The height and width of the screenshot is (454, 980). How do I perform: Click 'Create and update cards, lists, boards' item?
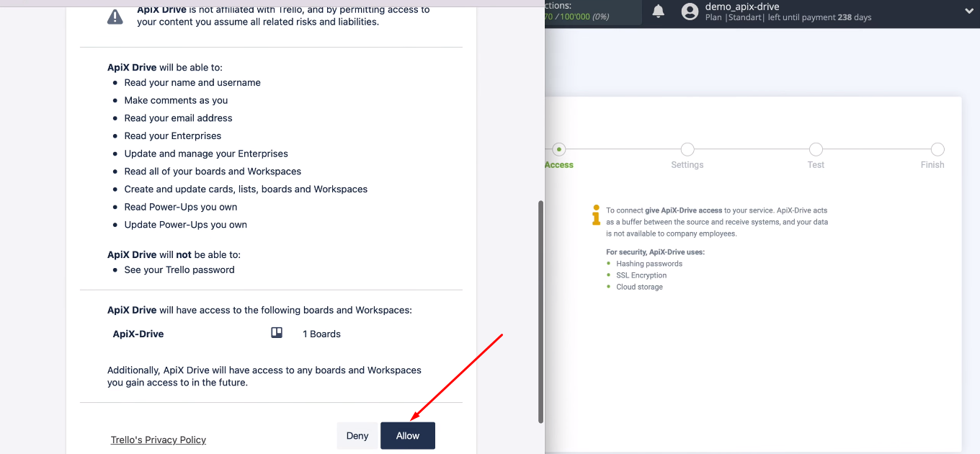click(x=246, y=189)
